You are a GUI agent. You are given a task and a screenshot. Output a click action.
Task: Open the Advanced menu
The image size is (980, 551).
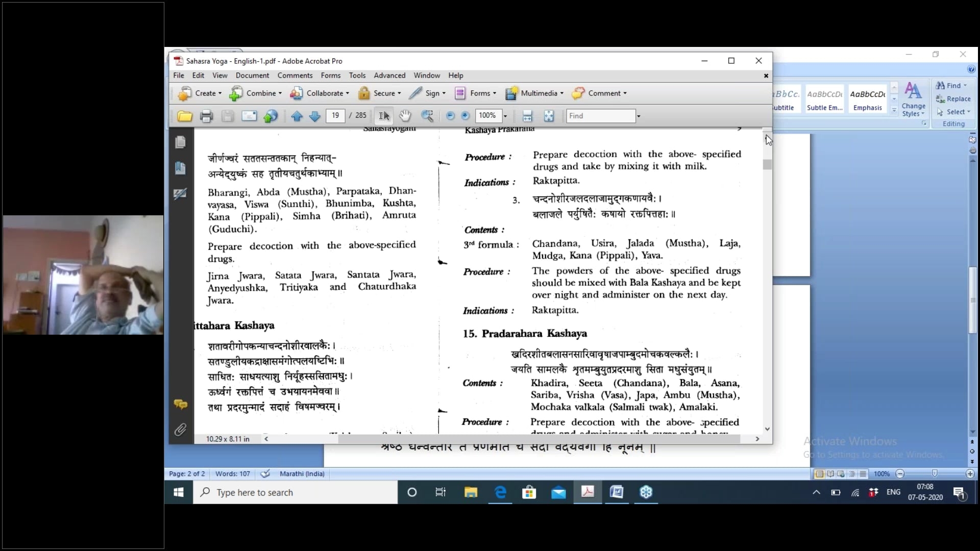click(389, 76)
